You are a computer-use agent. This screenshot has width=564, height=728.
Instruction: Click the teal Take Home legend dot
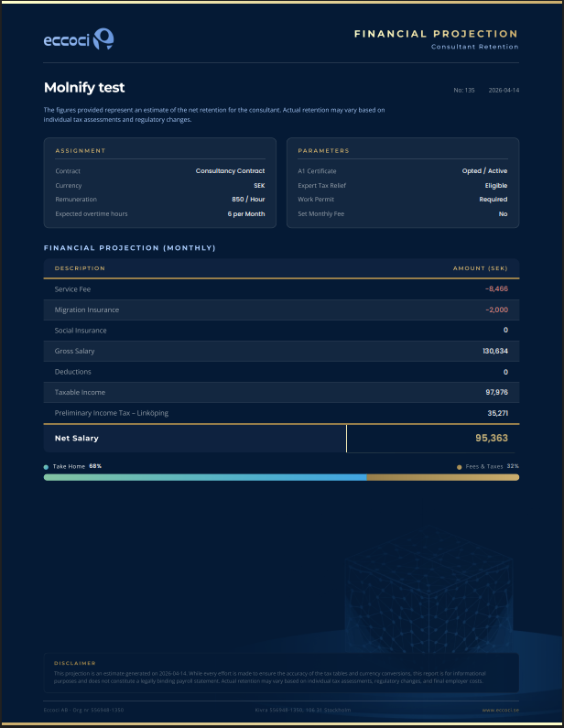(46, 467)
